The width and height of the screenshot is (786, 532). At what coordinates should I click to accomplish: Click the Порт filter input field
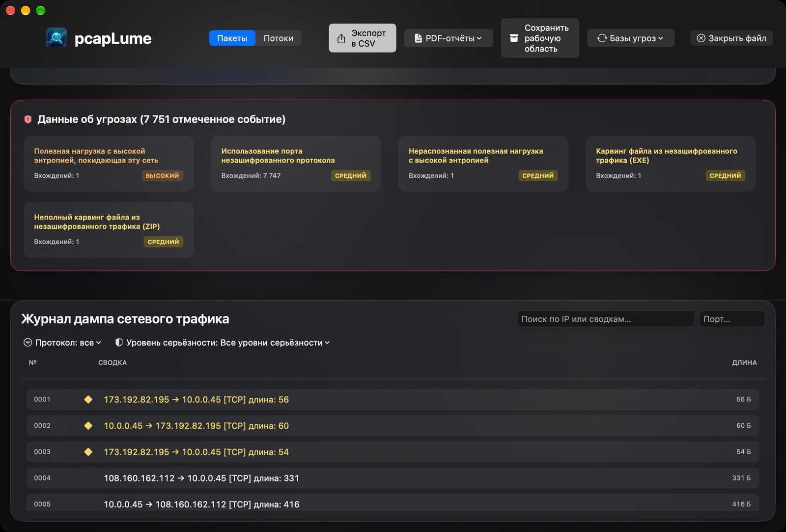(x=732, y=319)
